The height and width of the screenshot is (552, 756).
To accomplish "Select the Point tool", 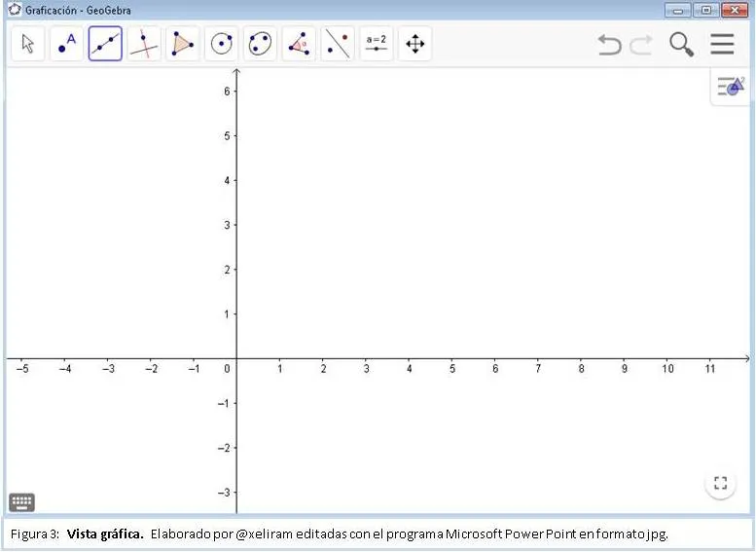I will pos(66,44).
